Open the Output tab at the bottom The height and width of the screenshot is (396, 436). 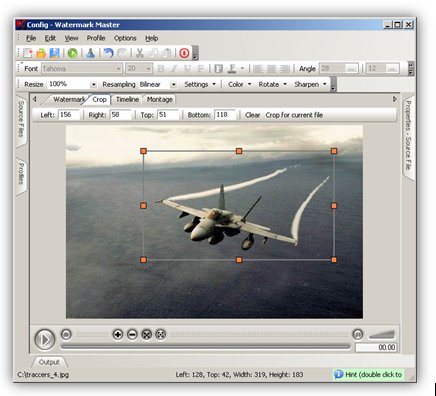coord(49,362)
